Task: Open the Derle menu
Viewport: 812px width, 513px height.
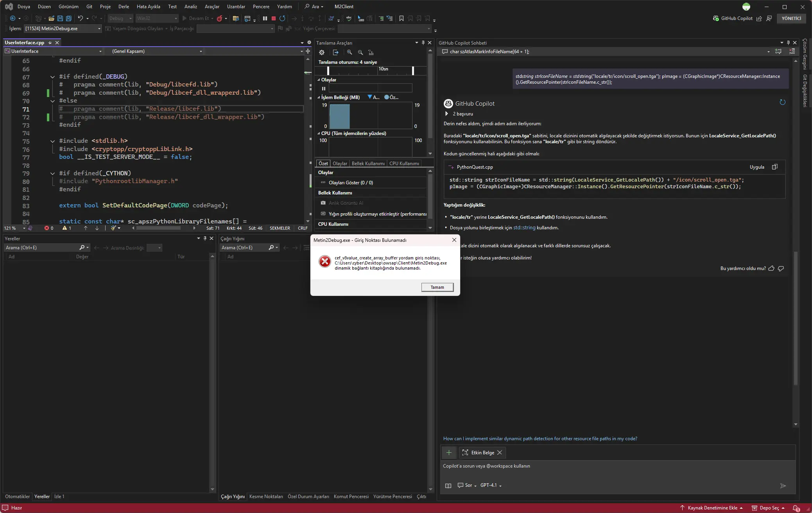Action: click(124, 7)
